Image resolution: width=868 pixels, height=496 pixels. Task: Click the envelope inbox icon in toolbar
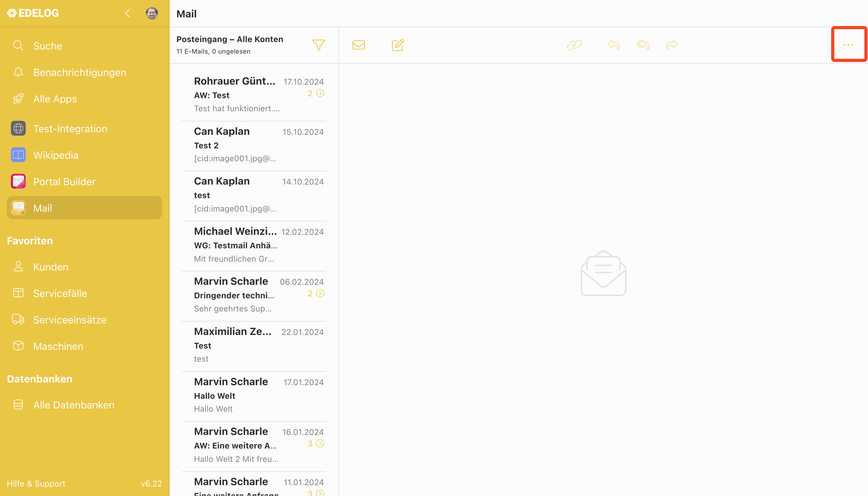pos(359,45)
